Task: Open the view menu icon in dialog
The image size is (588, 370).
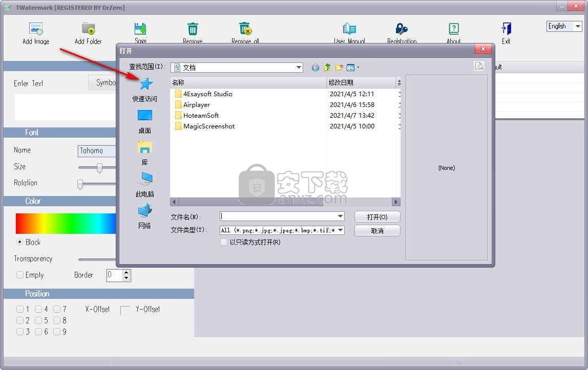Action: tap(352, 68)
